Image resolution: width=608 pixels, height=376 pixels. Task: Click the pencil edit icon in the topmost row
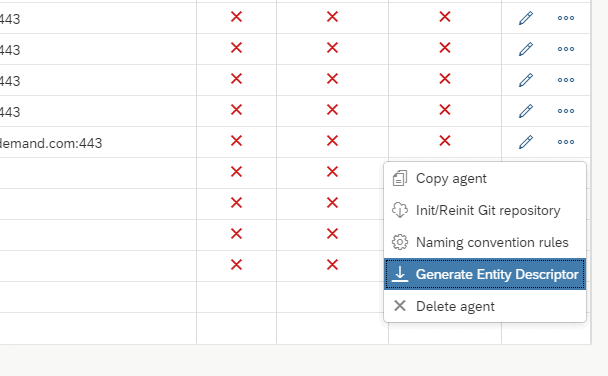tap(526, 18)
